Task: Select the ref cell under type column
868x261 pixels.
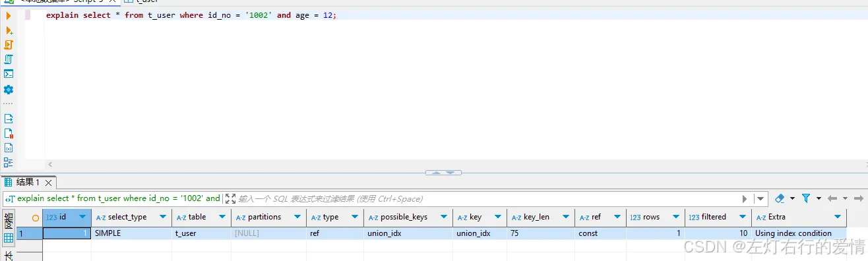Action: [335, 233]
